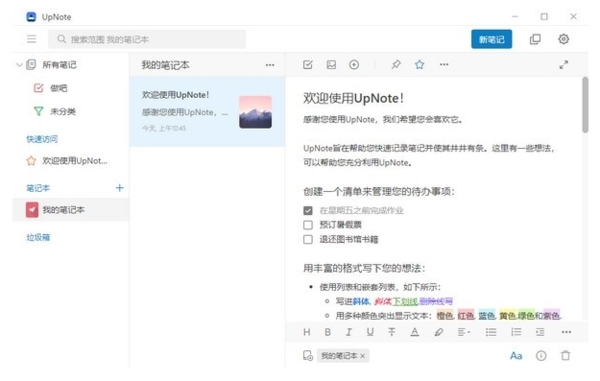Click the 快速访问 heading
Screen dimensions: 600x381
42,139
